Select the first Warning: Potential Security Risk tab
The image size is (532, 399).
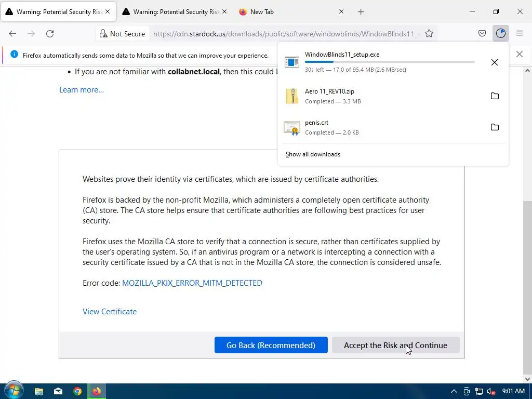58,12
